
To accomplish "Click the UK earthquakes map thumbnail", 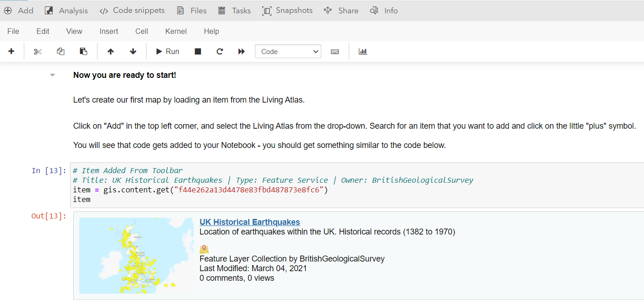I will click(136, 256).
